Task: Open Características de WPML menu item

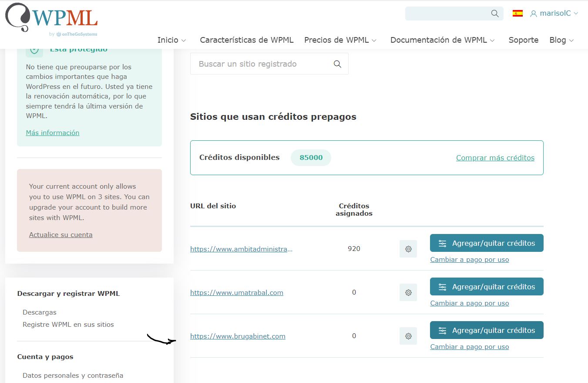Action: (x=247, y=40)
